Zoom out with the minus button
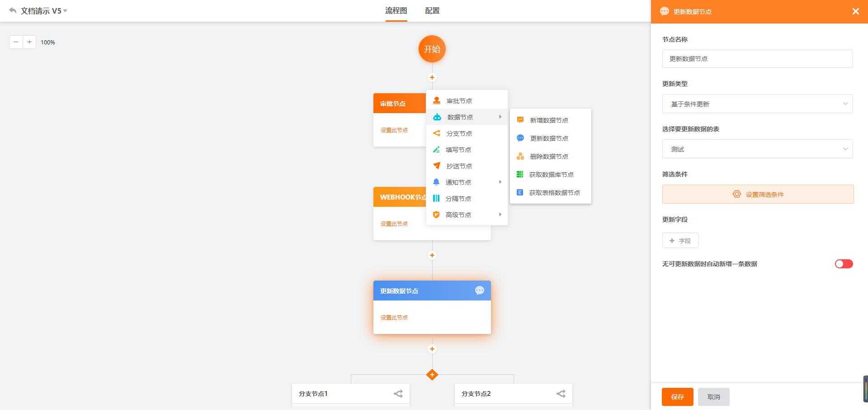This screenshot has width=868, height=410. point(16,42)
